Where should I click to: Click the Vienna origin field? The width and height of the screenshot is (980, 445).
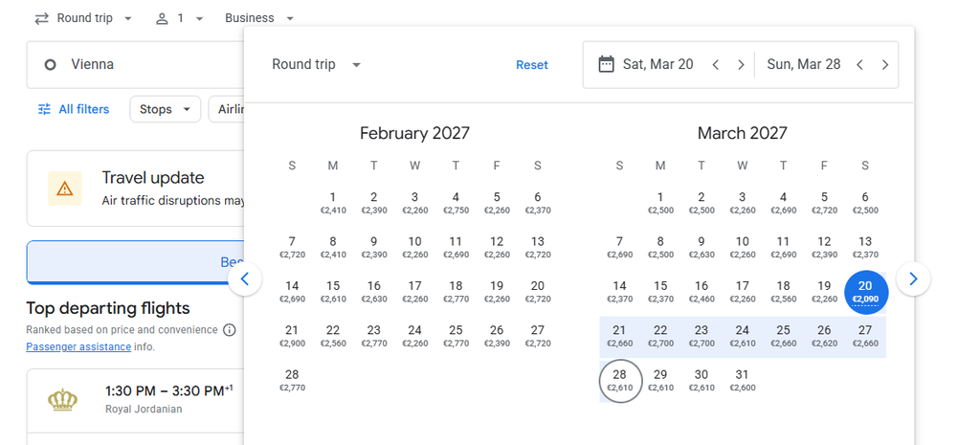135,64
